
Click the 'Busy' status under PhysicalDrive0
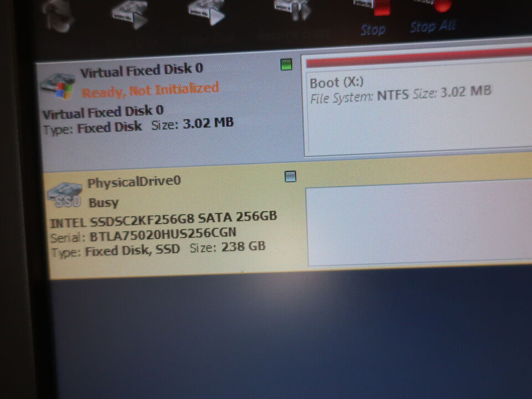[x=104, y=202]
